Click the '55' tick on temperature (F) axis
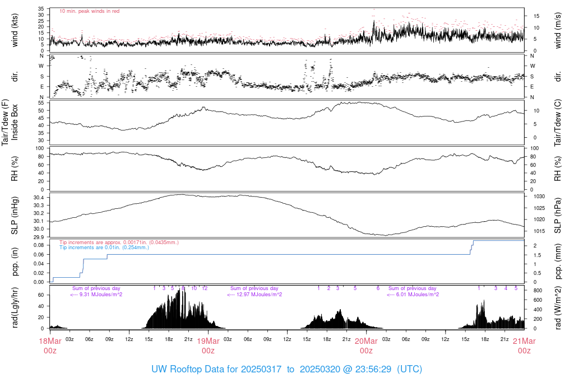Viewport: 574px width, 392px height. pyautogui.click(x=41, y=103)
